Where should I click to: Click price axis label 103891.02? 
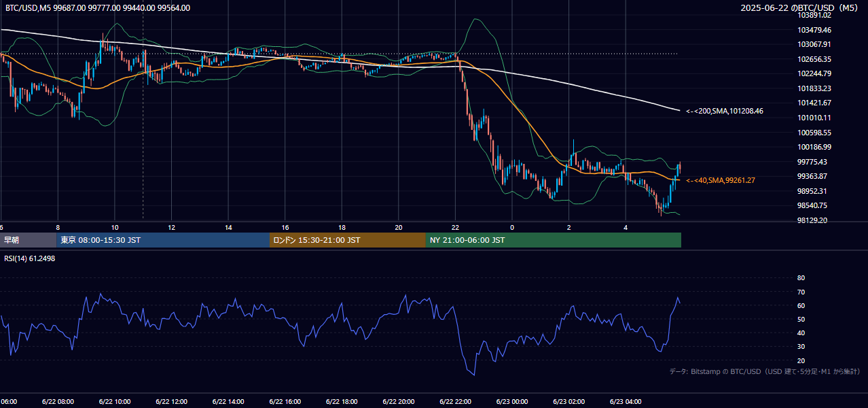click(x=814, y=15)
